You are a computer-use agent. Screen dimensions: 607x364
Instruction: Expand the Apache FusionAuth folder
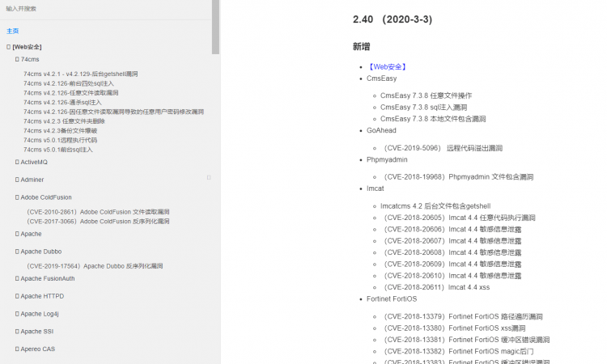pos(45,278)
